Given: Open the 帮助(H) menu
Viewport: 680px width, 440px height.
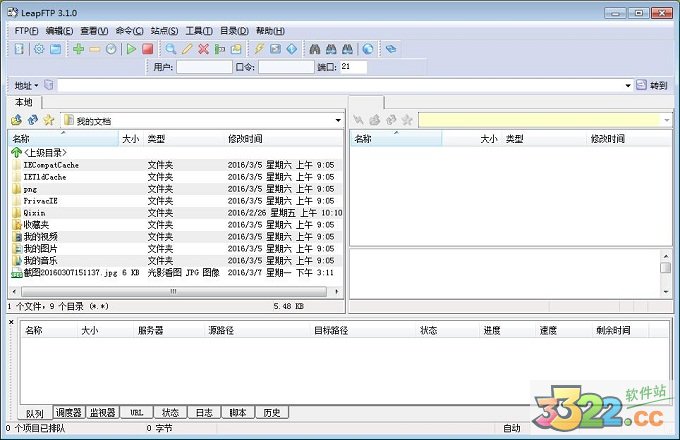Looking at the screenshot, I should click(x=270, y=31).
